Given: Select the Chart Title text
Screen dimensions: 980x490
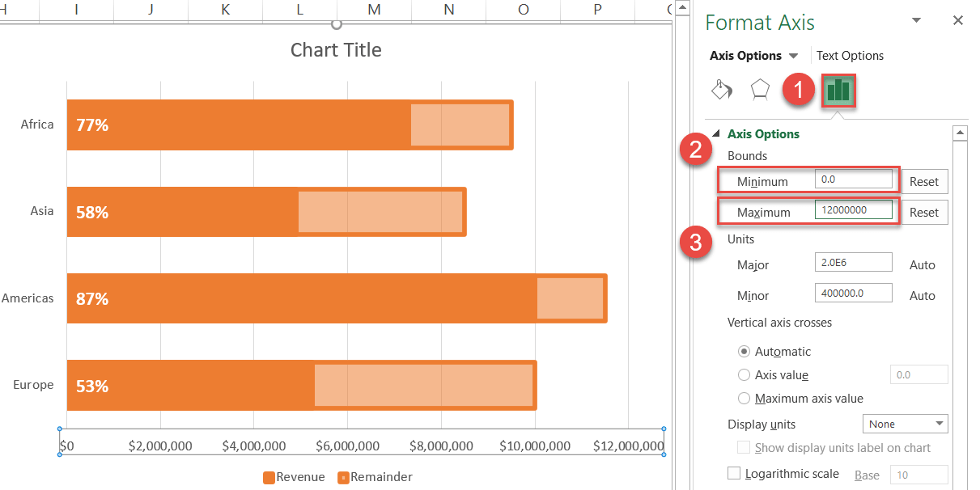Looking at the screenshot, I should pyautogui.click(x=336, y=50).
